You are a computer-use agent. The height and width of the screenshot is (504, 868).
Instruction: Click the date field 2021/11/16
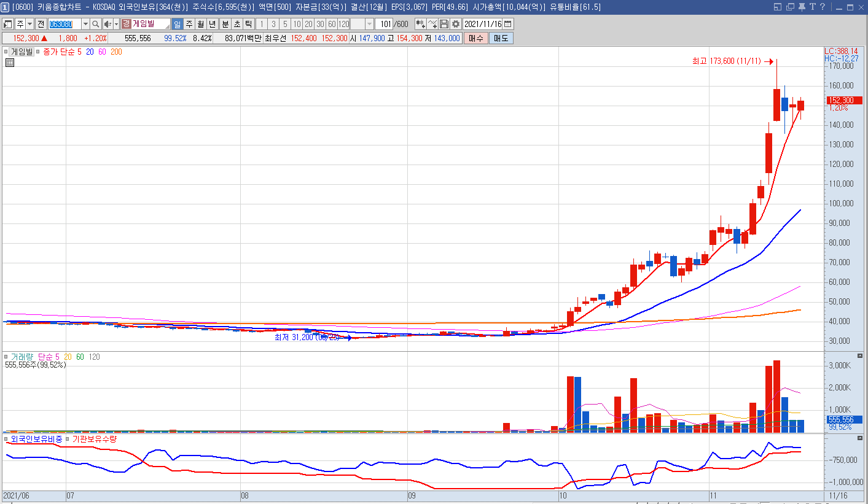click(x=482, y=24)
